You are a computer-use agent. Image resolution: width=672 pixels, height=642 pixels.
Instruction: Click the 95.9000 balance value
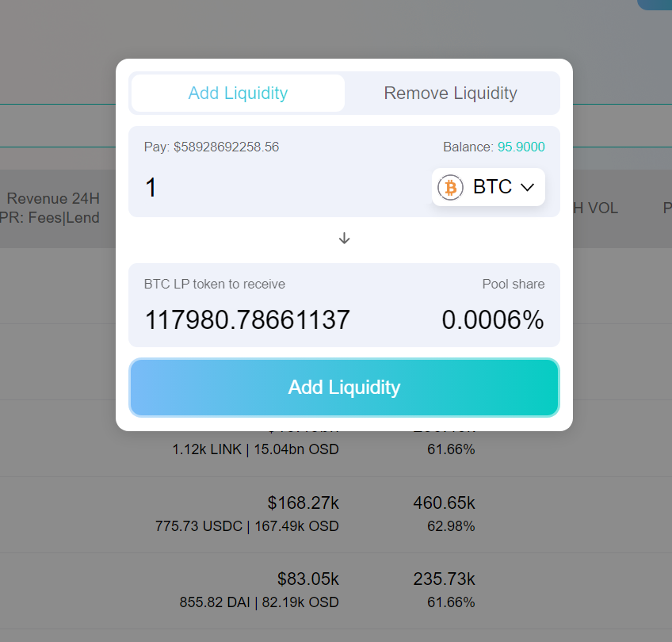pos(521,147)
